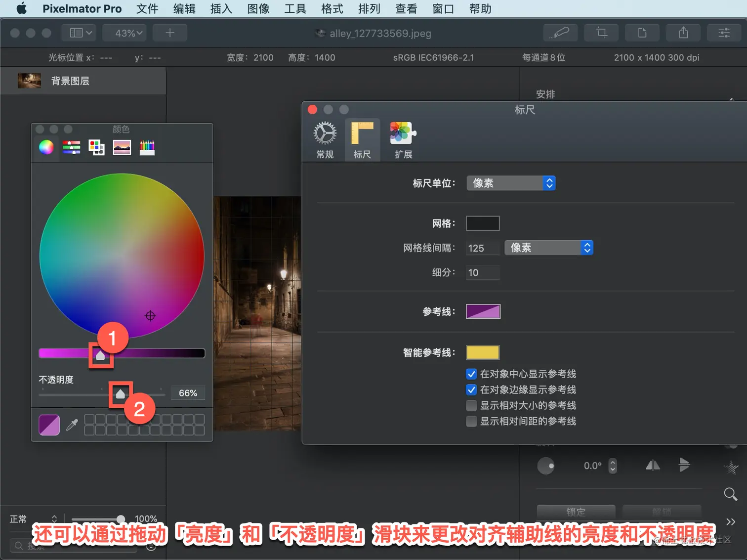Flip the layer horizontally
The height and width of the screenshot is (560, 747).
coord(653,465)
